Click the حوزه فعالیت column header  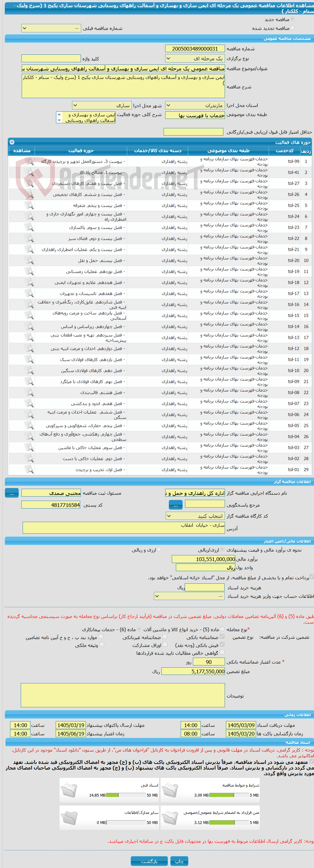click(81, 151)
